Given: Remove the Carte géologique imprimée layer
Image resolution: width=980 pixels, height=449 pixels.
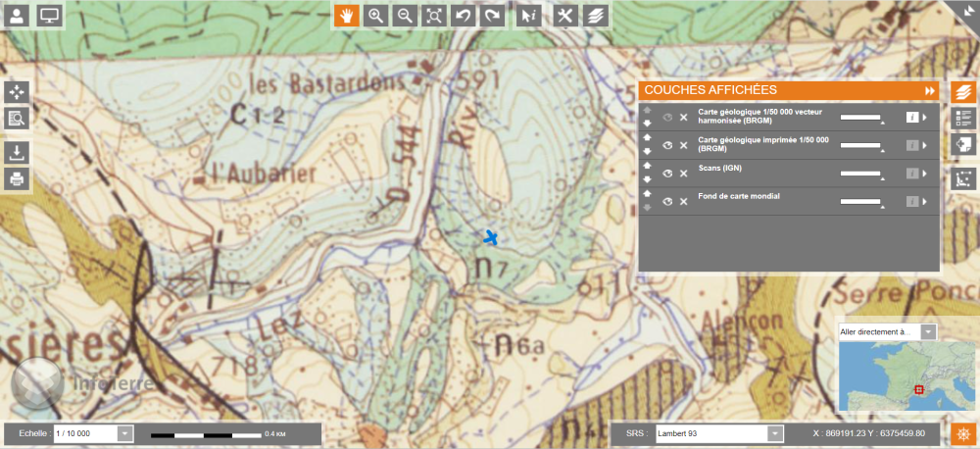Looking at the screenshot, I should pyautogui.click(x=684, y=145).
